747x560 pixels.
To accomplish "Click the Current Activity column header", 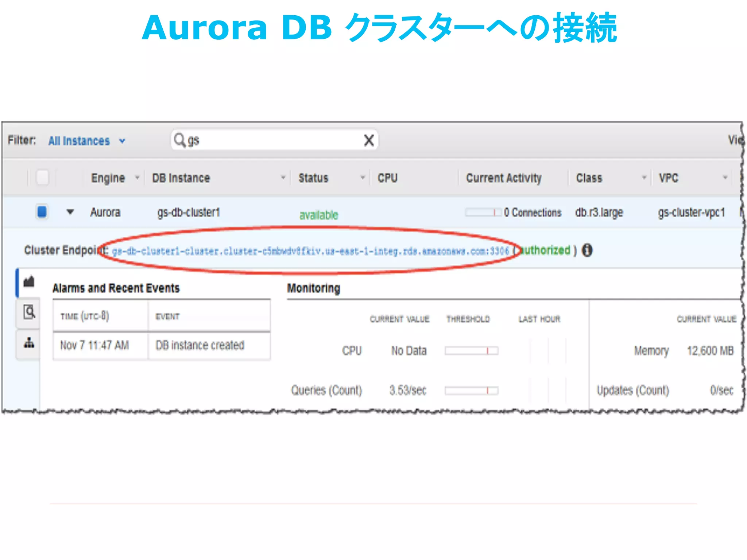I will click(x=504, y=178).
